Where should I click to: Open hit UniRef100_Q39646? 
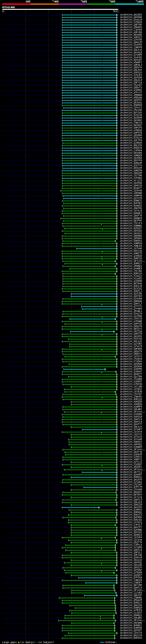(131, 256)
